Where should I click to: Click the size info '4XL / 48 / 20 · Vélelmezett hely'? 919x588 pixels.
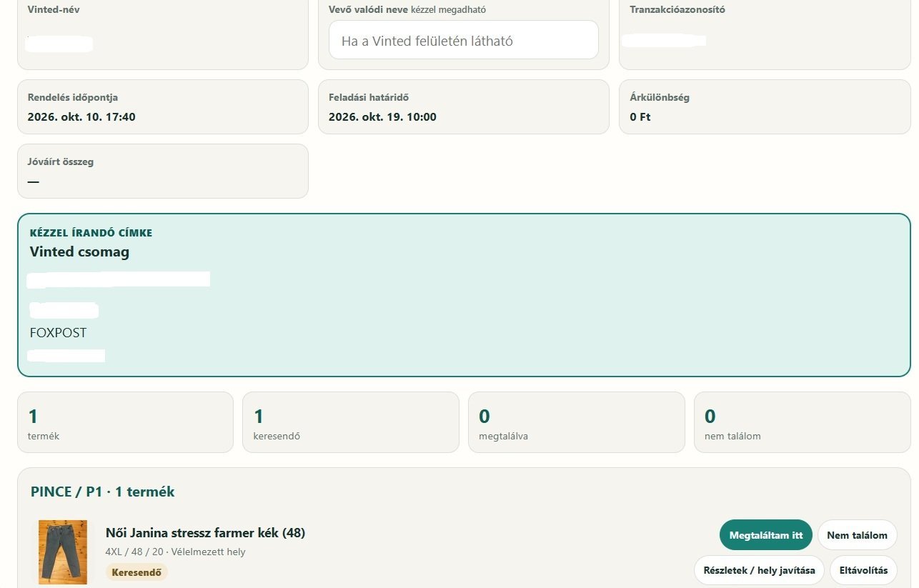[175, 552]
